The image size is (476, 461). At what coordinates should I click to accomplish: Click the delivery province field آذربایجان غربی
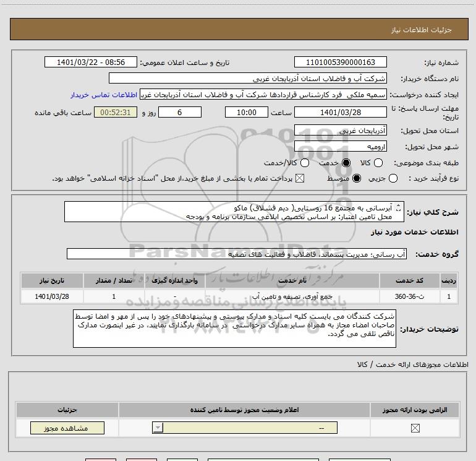pyautogui.click(x=340, y=131)
